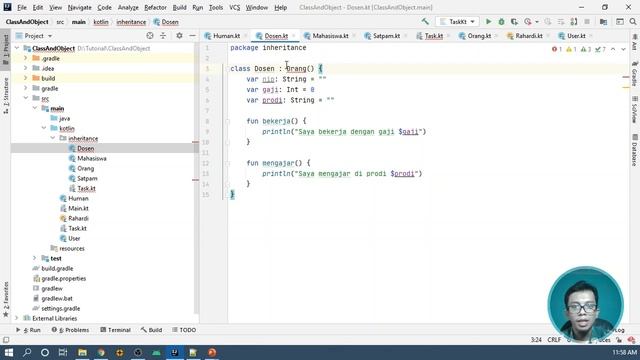Click the Build Project hammer icon
Viewport: 640px width, 360px height.
425,22
